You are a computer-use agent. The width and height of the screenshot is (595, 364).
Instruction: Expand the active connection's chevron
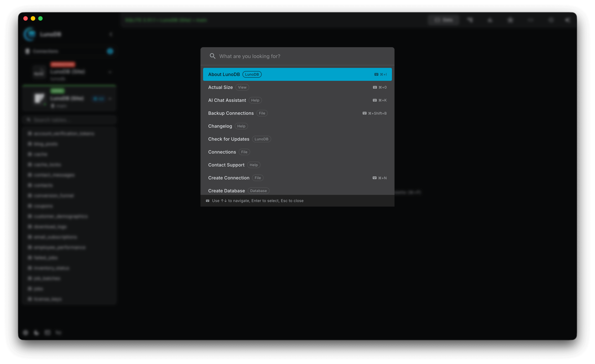(x=110, y=98)
